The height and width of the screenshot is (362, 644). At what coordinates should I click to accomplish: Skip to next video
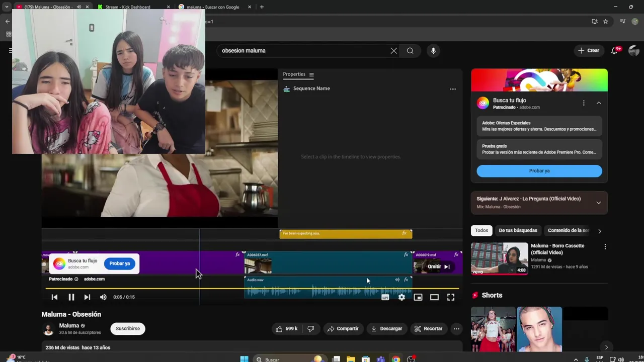87,297
